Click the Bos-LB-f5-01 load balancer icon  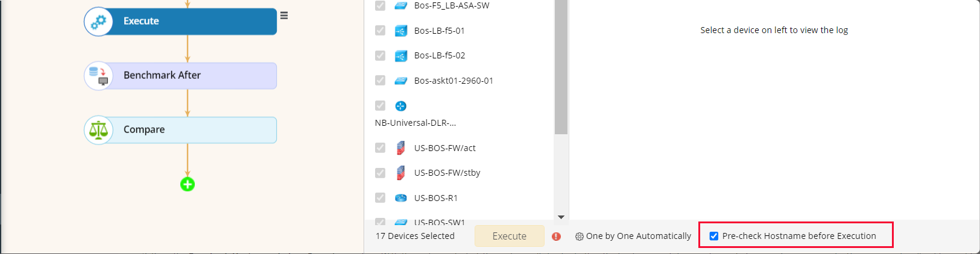[400, 31]
